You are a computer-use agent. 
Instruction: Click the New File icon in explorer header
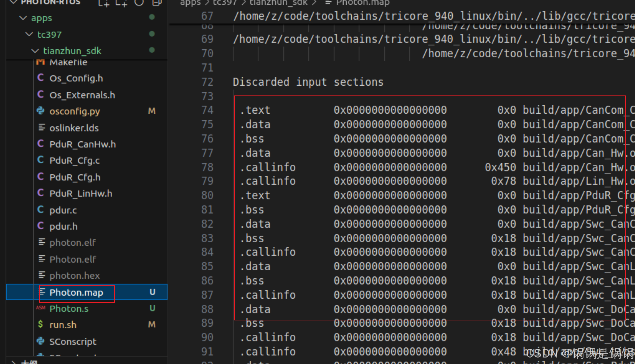tap(103, 3)
